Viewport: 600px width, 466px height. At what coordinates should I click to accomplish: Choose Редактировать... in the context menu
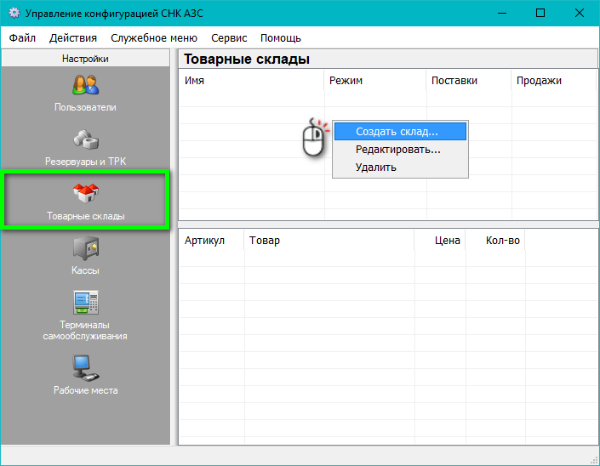click(x=397, y=149)
